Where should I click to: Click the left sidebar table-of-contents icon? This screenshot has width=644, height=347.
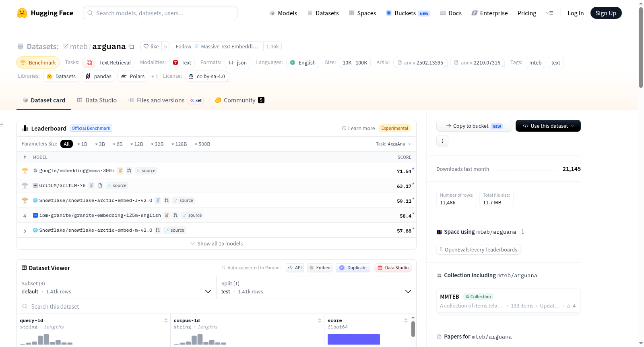(x=2, y=125)
